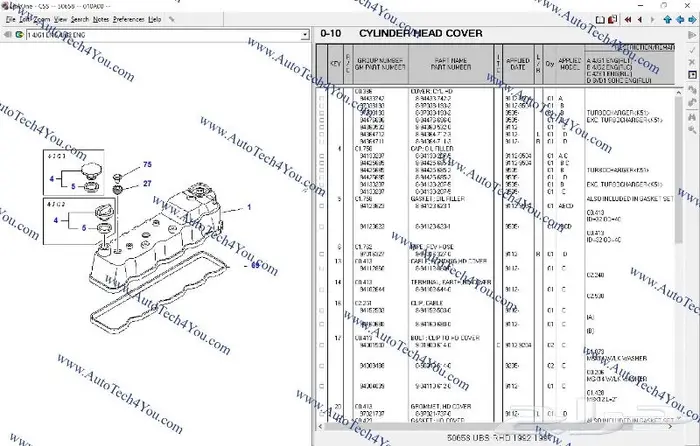Viewport: 700px width, 446px height.
Task: Select callout number 27 in the diagram
Action: click(147, 183)
